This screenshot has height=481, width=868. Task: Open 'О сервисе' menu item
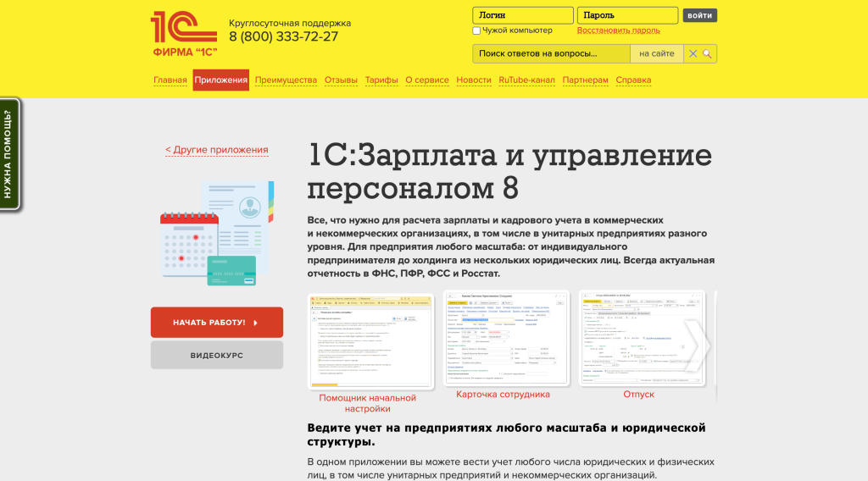click(x=427, y=80)
